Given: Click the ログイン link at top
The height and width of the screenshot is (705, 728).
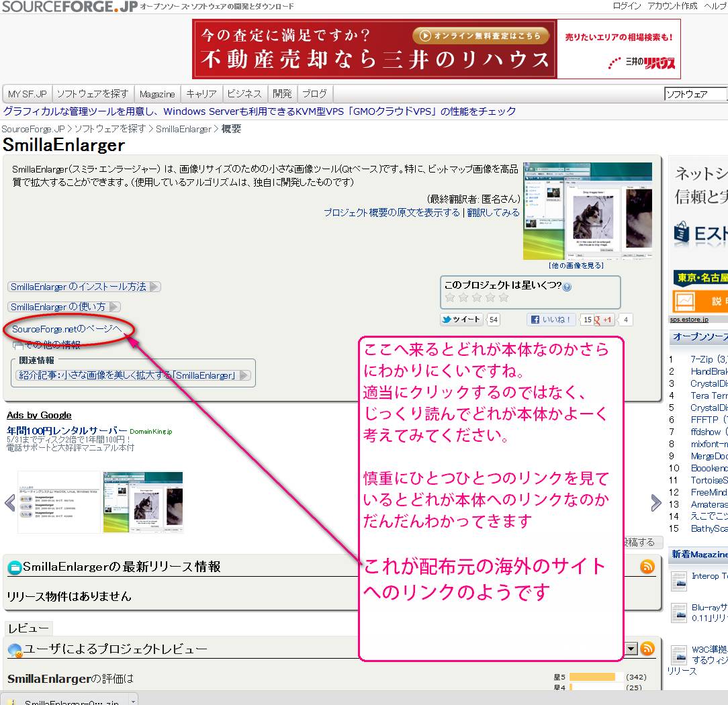Looking at the screenshot, I should coord(627,6).
